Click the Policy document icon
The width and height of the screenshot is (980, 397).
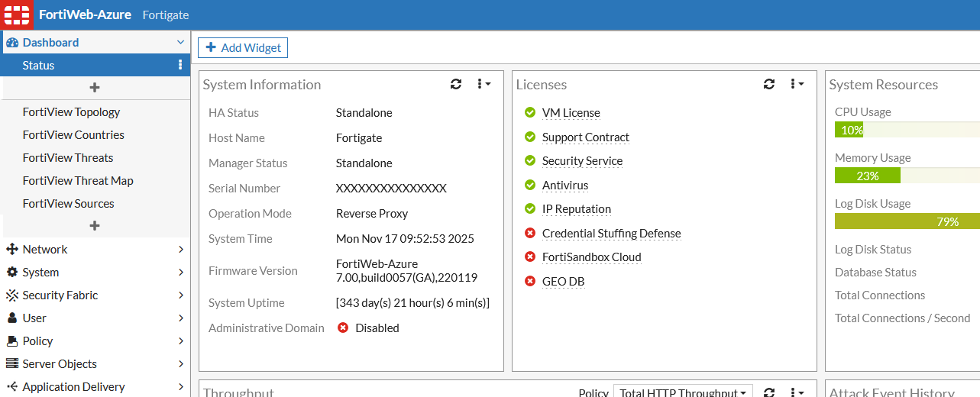click(x=11, y=341)
